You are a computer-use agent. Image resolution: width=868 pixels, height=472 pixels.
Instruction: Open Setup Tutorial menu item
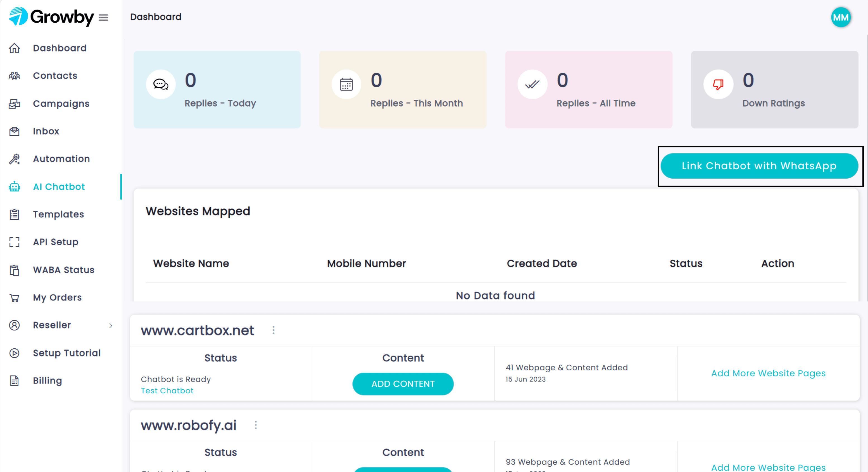pyautogui.click(x=67, y=353)
